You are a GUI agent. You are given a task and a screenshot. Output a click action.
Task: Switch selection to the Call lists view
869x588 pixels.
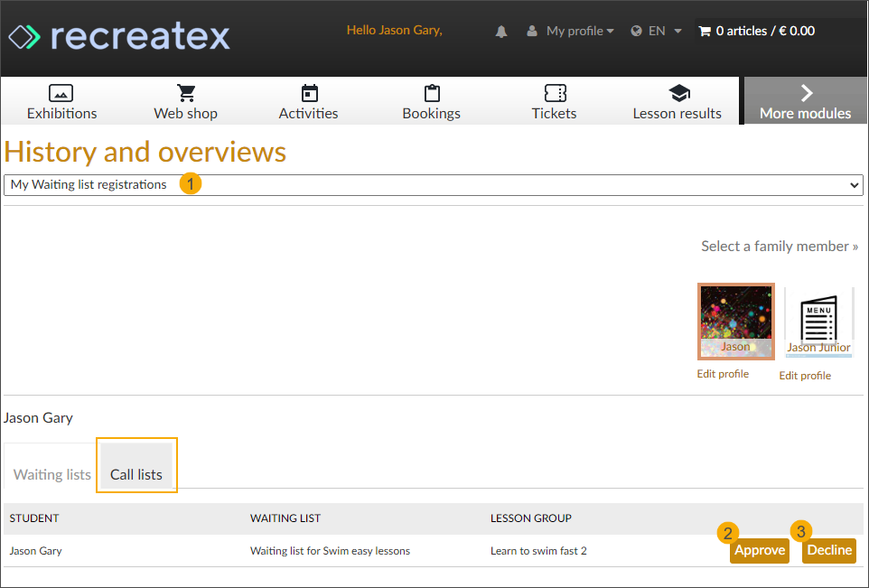[x=135, y=473]
